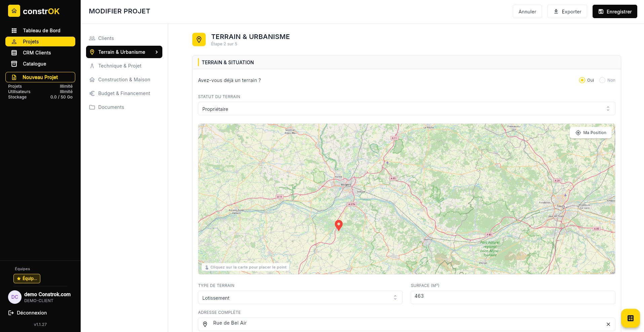Click the Enregistrer button
Screen dimensions: 644x332
pyautogui.click(x=615, y=11)
